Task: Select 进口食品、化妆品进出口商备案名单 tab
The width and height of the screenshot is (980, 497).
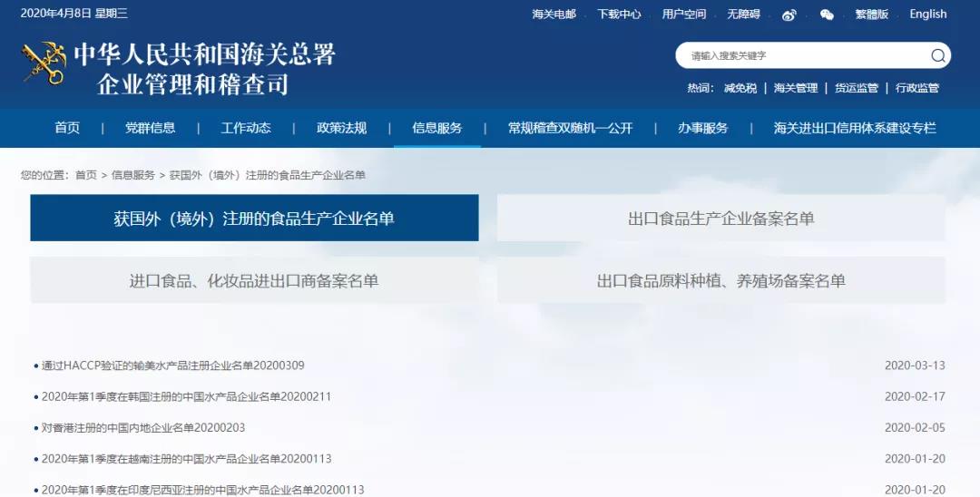Action: [x=254, y=280]
